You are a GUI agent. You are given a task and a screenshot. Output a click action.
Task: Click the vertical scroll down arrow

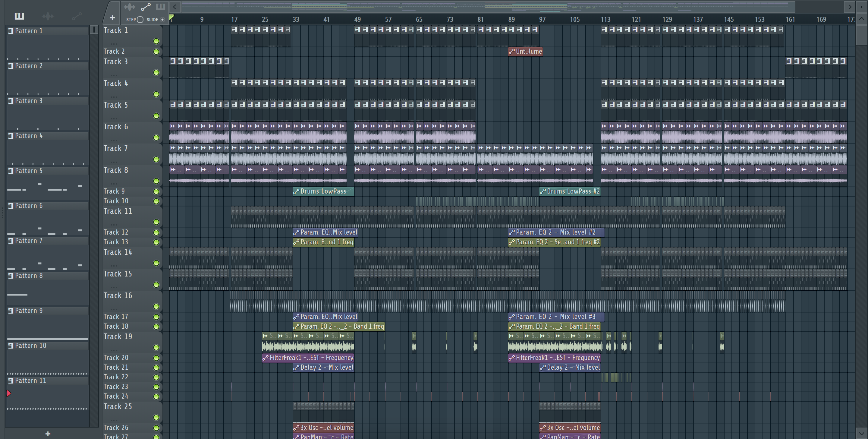coord(862,433)
